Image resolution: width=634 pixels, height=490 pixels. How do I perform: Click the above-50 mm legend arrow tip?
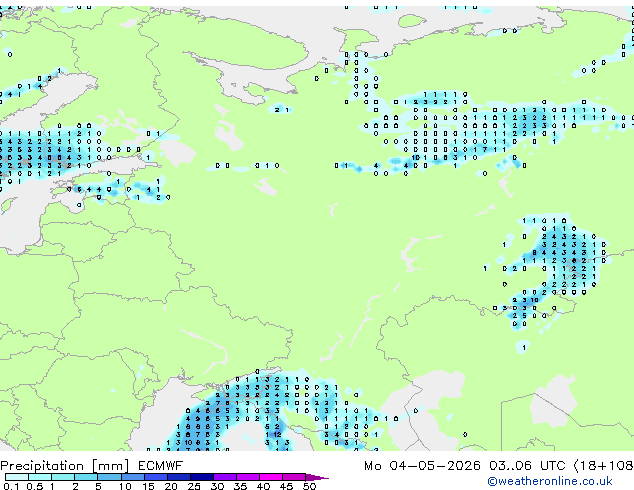(x=317, y=477)
